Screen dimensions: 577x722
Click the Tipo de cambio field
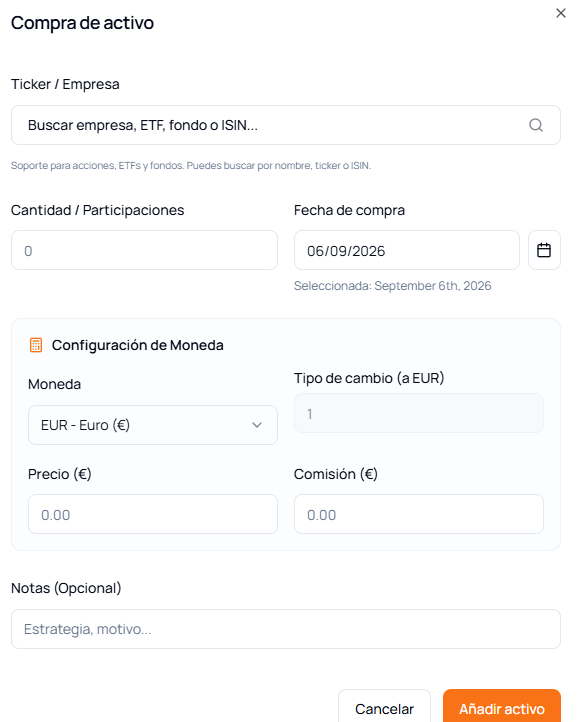pyautogui.click(x=419, y=413)
